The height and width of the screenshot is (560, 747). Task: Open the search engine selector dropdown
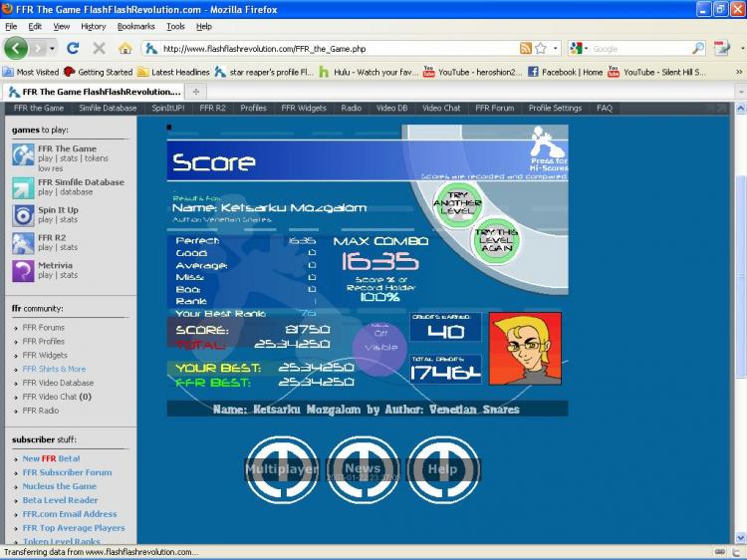579,48
